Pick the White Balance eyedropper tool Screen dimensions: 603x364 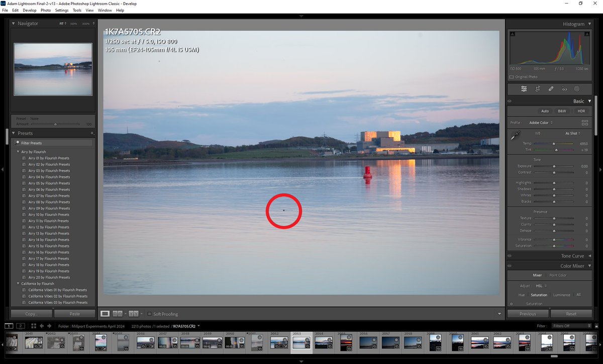pos(515,136)
